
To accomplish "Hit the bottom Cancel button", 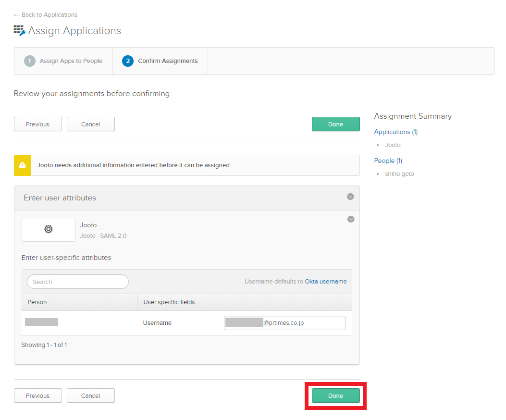I will point(90,395).
